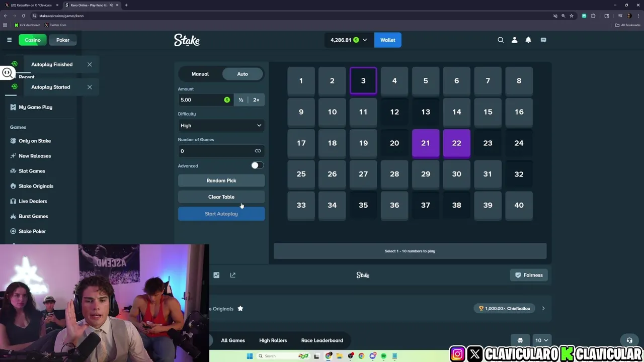Viewport: 644px width, 362px height.
Task: Click the infinity icon in Number of Games
Action: click(x=258, y=151)
